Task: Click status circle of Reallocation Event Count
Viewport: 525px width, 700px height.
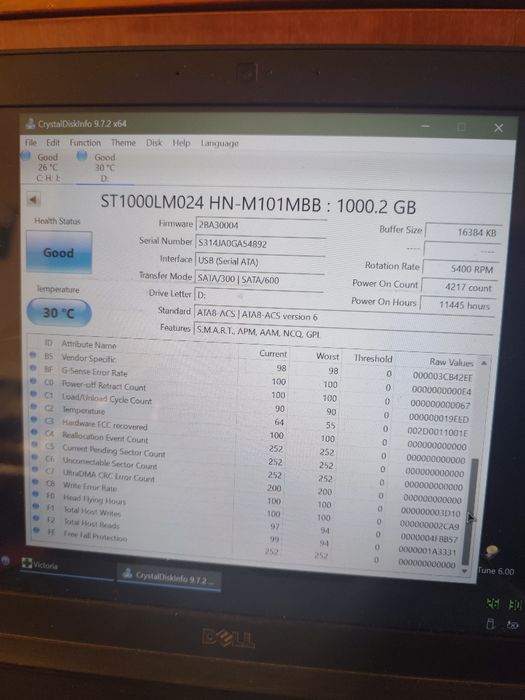Action: coord(34,433)
